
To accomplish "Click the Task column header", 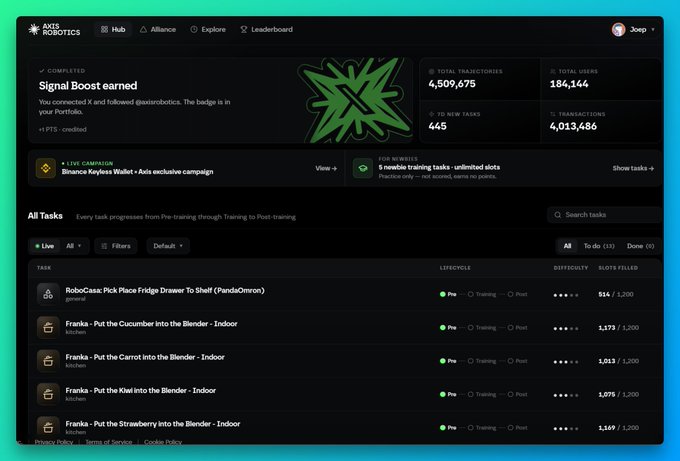I will tap(44, 268).
